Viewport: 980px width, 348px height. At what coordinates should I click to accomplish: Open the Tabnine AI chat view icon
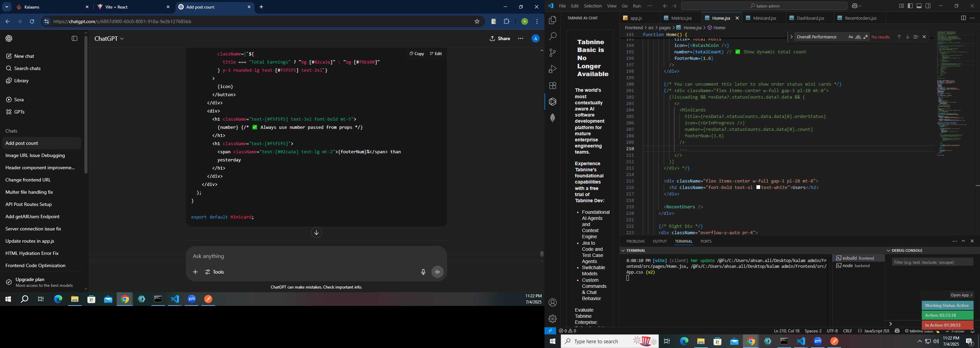(x=553, y=102)
